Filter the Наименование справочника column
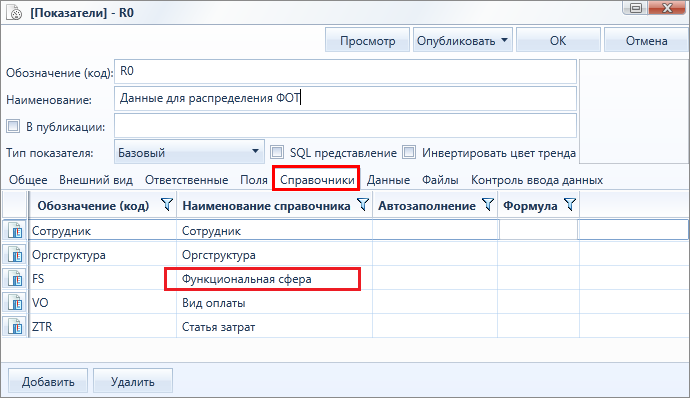The height and width of the screenshot is (398, 690). pos(363,205)
